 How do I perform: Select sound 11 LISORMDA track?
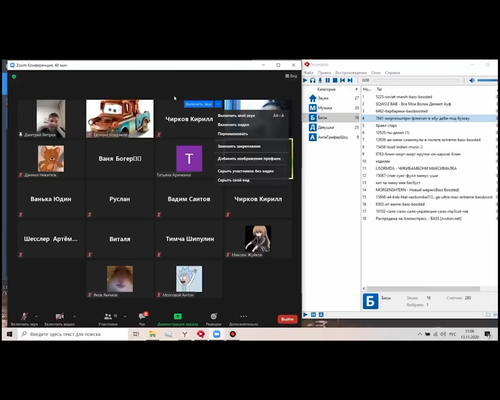click(429, 168)
